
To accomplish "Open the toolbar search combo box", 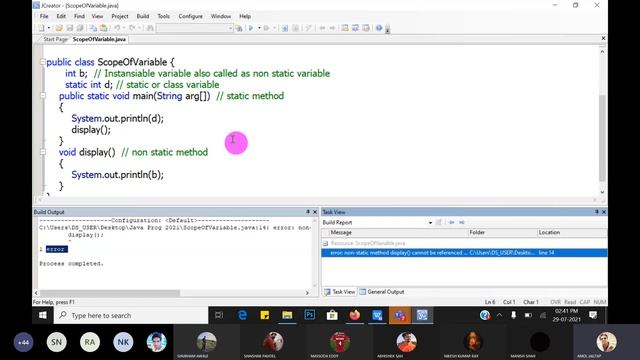I will (x=194, y=28).
